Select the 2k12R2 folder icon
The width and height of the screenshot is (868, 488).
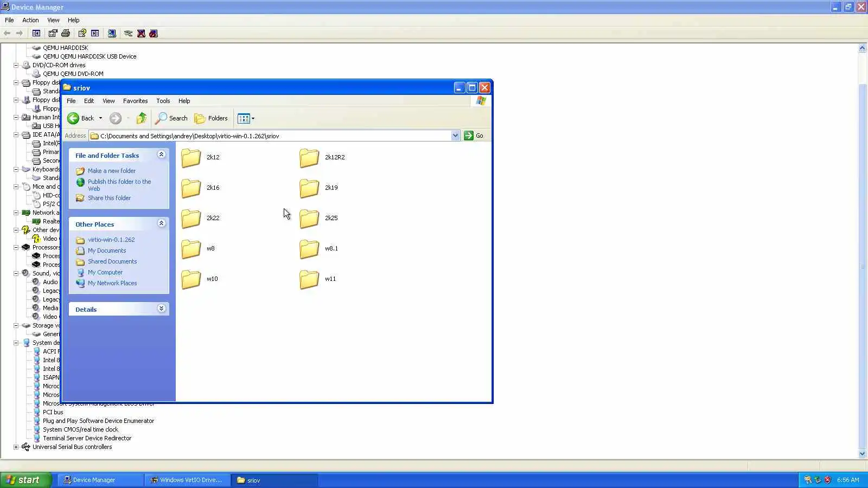click(x=309, y=157)
